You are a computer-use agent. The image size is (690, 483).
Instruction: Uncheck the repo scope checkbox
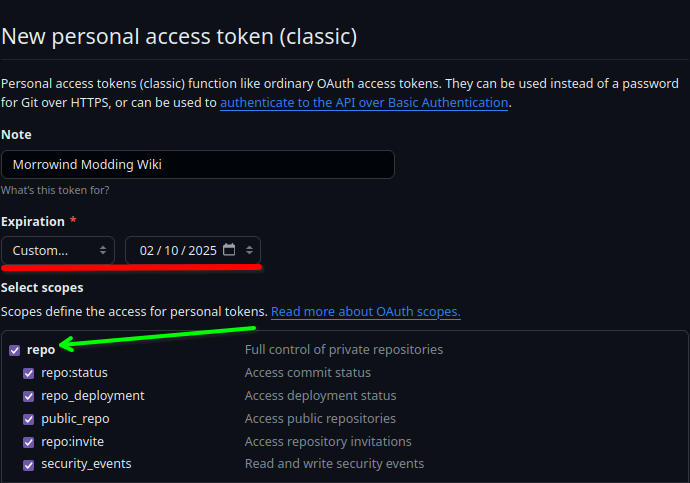pyautogui.click(x=15, y=351)
